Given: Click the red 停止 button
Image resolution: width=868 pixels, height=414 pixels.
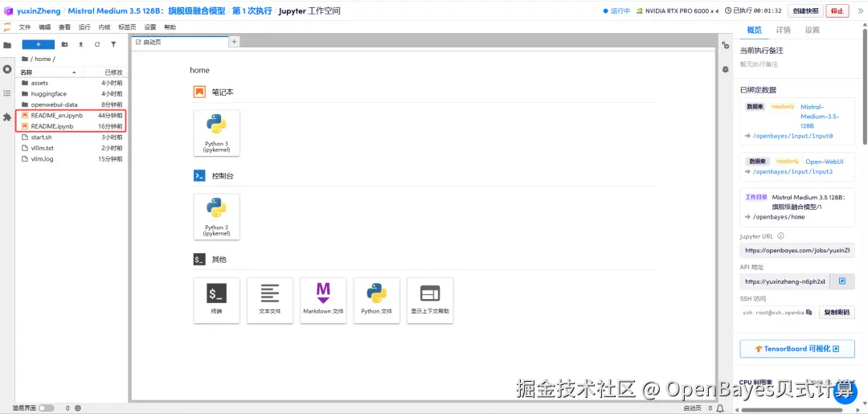Looking at the screenshot, I should coord(837,10).
